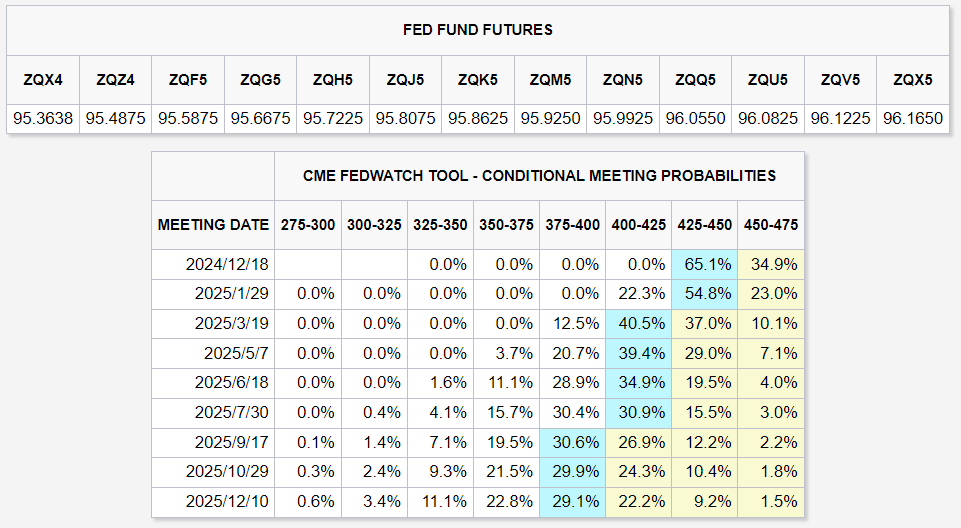The width and height of the screenshot is (961, 528).
Task: Click the ZQX4 futures column header
Action: 43,80
